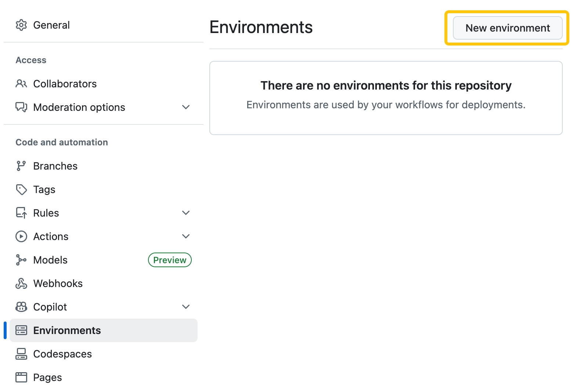Open the Collaborators settings
The image size is (573, 392).
coord(104,84)
